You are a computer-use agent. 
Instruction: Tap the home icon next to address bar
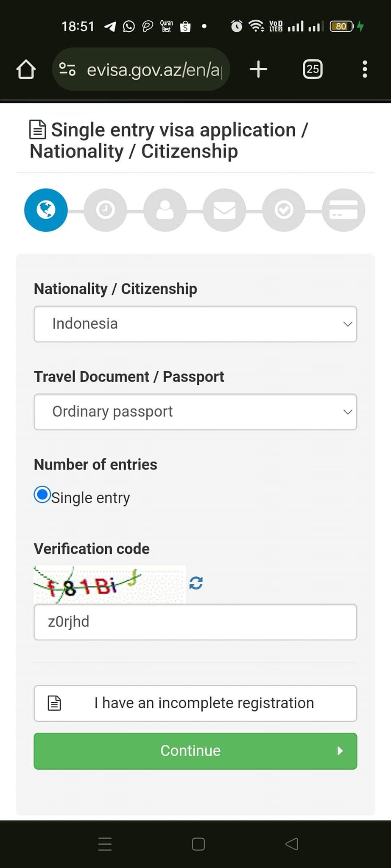point(25,69)
